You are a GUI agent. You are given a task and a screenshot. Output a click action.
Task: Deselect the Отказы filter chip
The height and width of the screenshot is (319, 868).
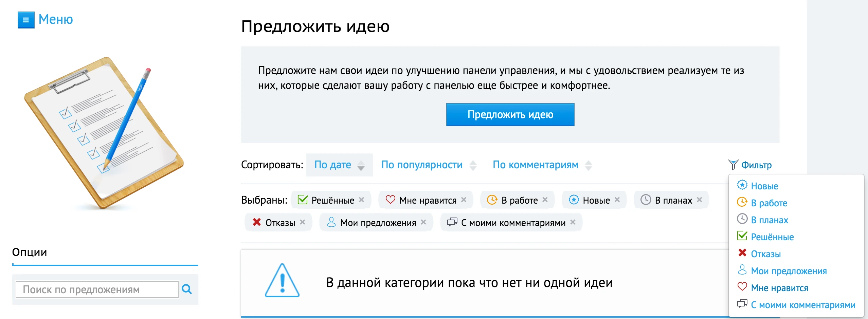coord(303,222)
